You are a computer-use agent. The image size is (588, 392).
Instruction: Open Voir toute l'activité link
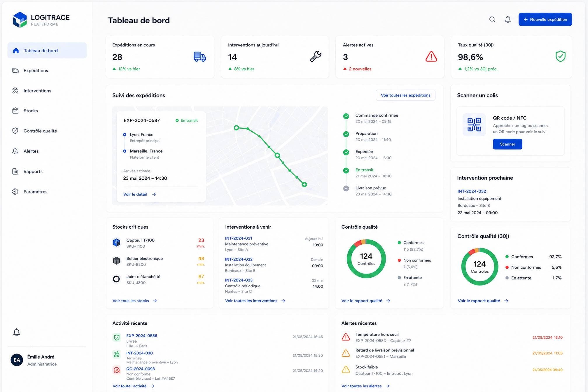(134, 386)
